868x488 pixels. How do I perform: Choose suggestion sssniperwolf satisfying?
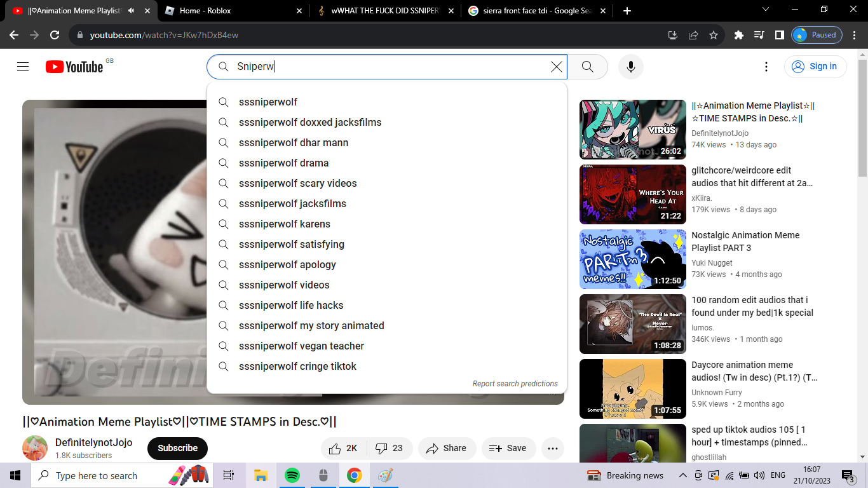[x=387, y=244]
